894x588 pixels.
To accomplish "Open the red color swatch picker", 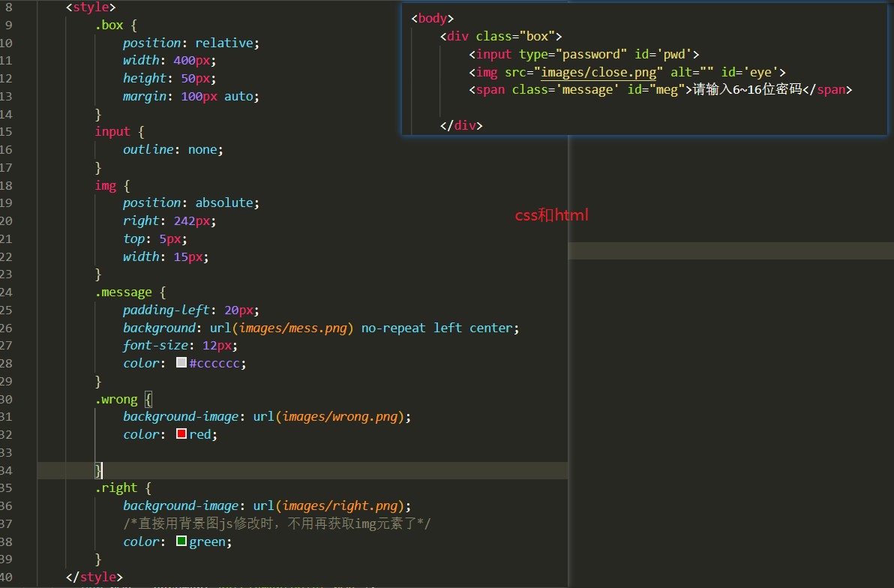I will [181, 433].
